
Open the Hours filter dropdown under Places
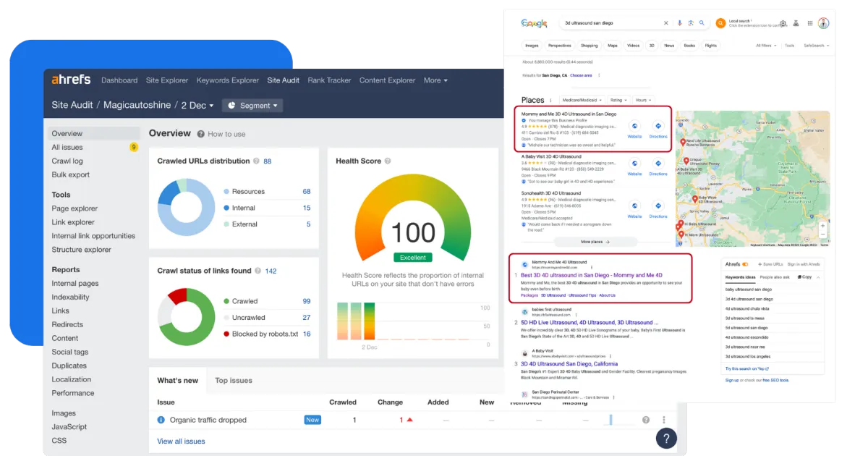[642, 100]
